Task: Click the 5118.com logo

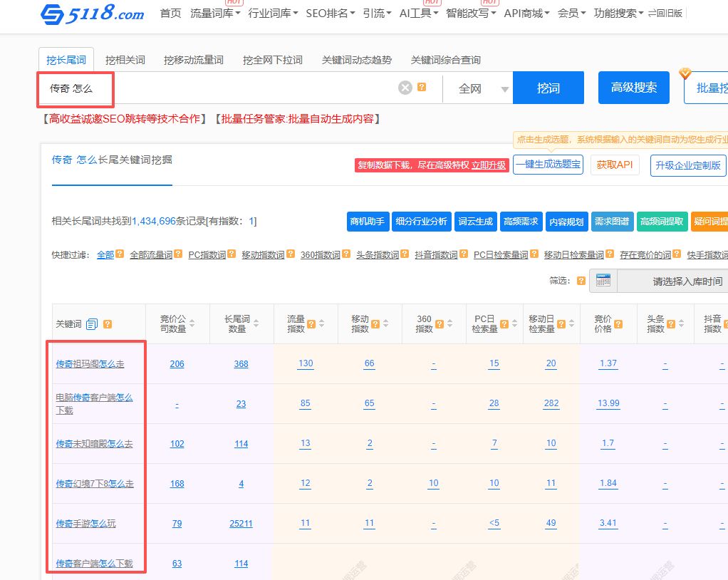Action: pyautogui.click(x=93, y=14)
